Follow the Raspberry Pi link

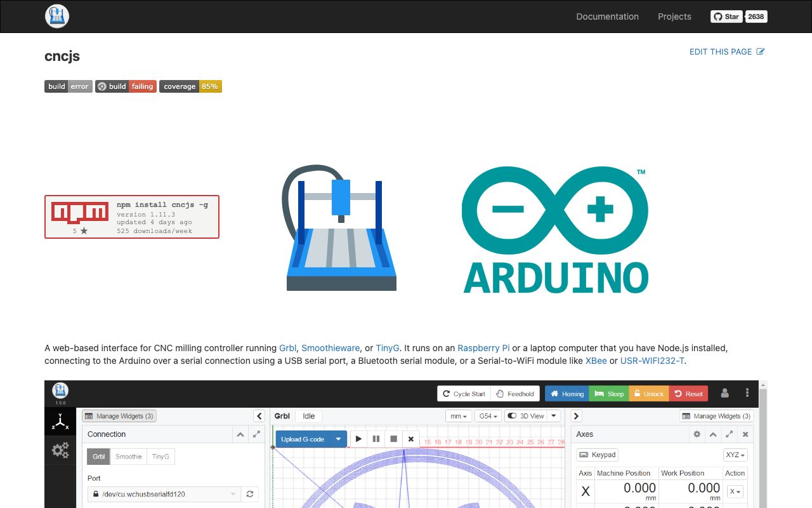(483, 348)
